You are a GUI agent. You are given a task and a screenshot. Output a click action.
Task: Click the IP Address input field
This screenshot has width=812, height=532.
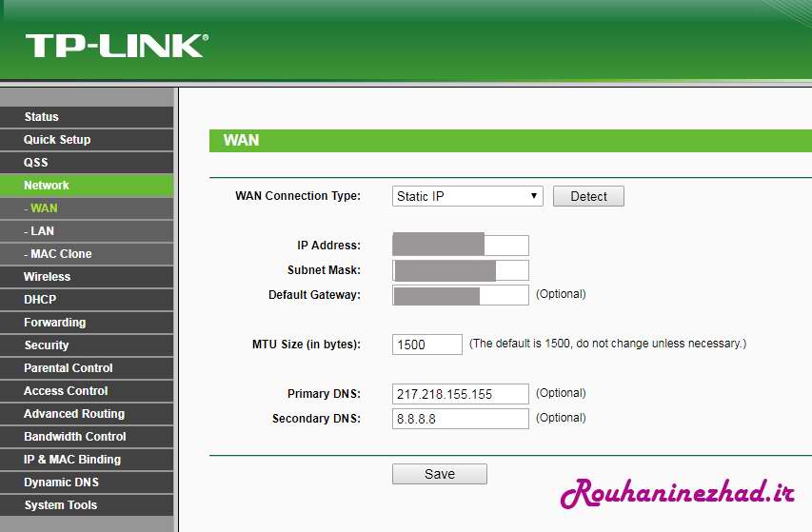pos(461,245)
